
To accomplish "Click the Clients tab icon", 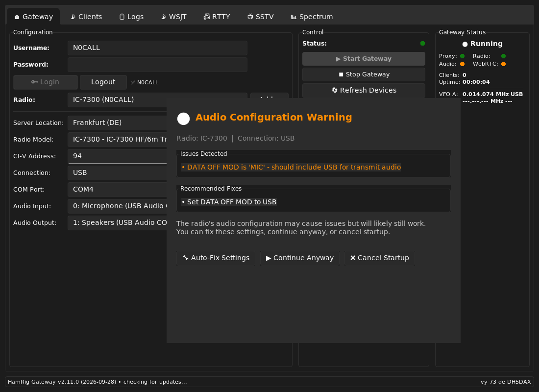I will tap(73, 17).
